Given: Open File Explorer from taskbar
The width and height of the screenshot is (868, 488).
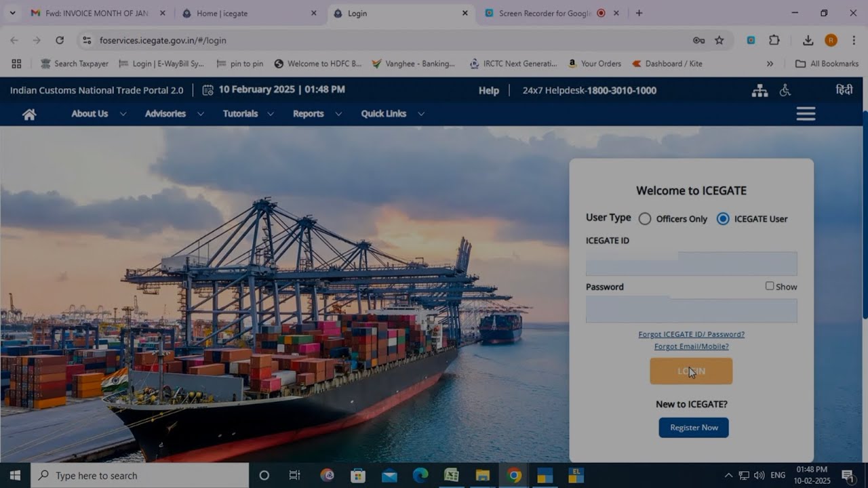Looking at the screenshot, I should point(482,475).
